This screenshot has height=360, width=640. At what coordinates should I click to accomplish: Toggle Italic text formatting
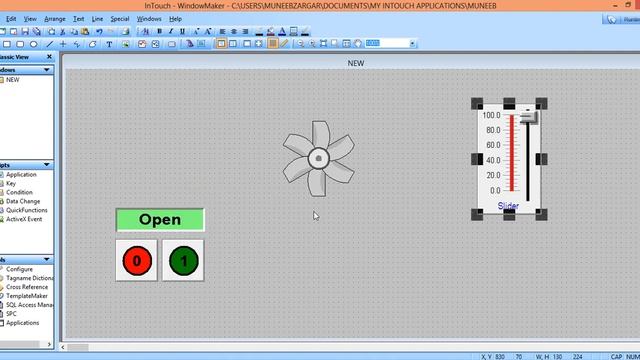pyautogui.click(x=171, y=31)
